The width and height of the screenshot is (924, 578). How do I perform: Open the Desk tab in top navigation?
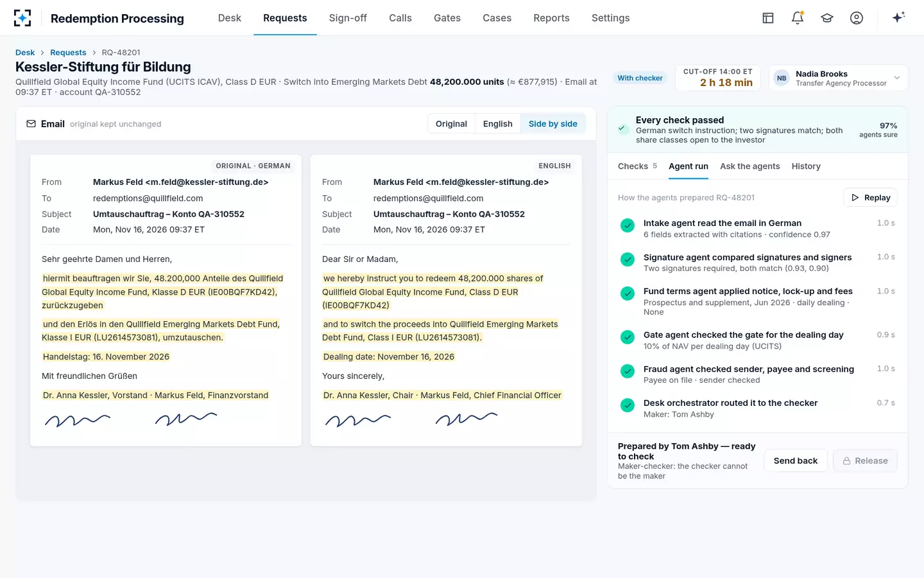pyautogui.click(x=230, y=18)
